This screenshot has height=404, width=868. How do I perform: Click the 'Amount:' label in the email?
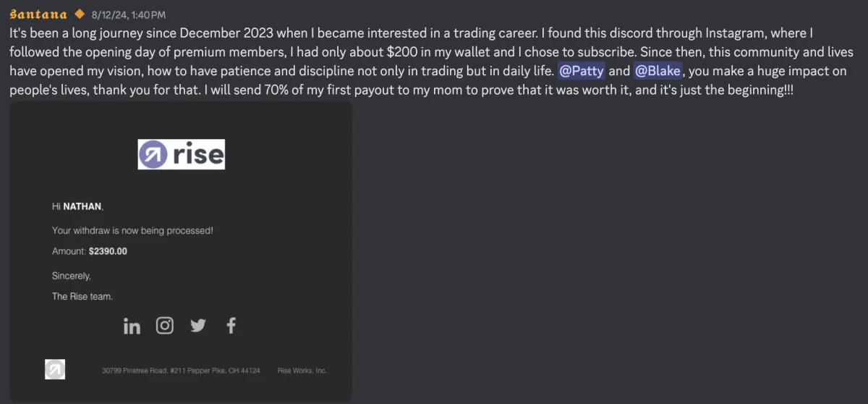coord(69,251)
